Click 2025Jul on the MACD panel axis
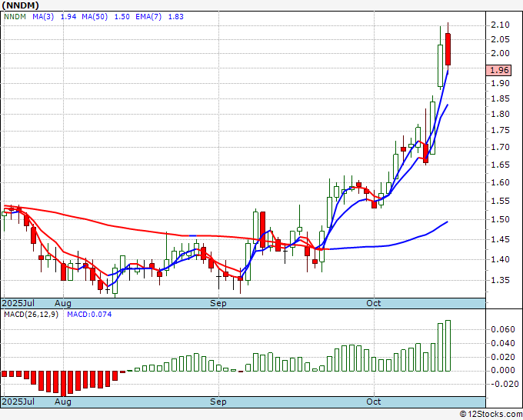The width and height of the screenshot is (523, 420). [18, 402]
